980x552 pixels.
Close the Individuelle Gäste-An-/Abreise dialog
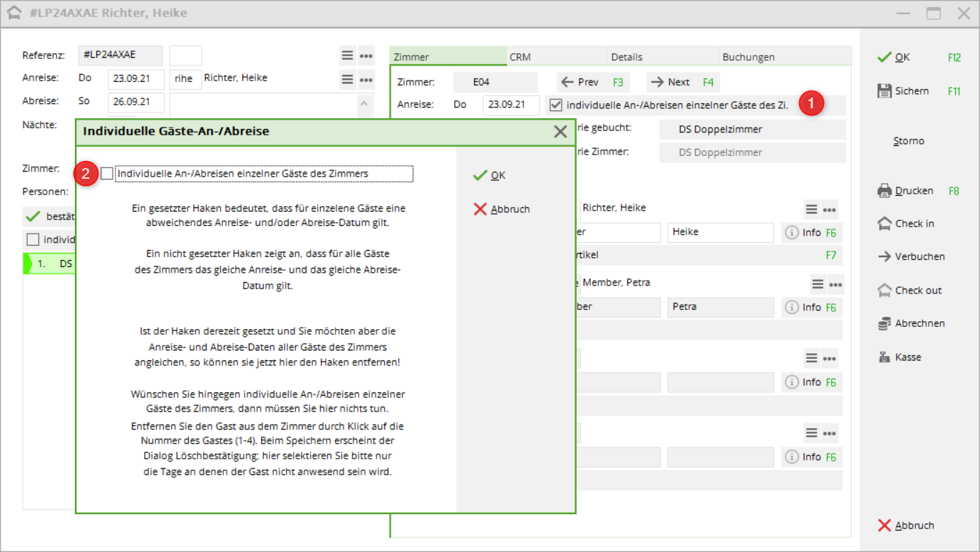[560, 131]
